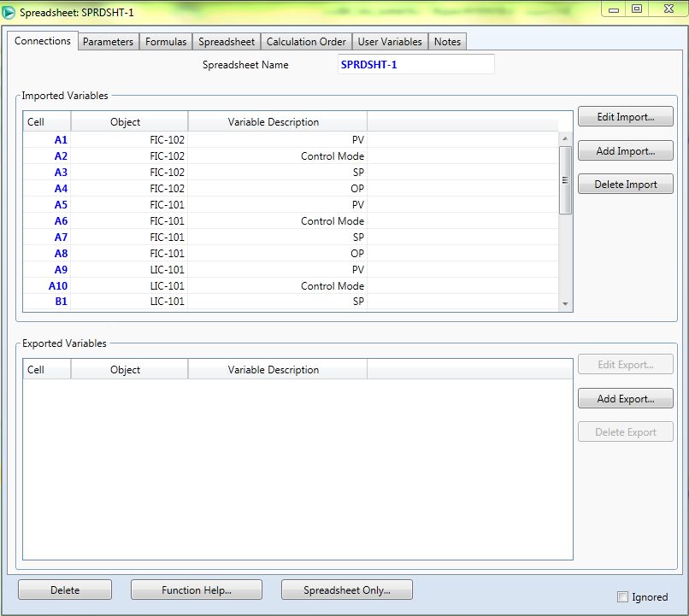Go to the Calculation Order tab
The height and width of the screenshot is (616, 689).
click(306, 42)
